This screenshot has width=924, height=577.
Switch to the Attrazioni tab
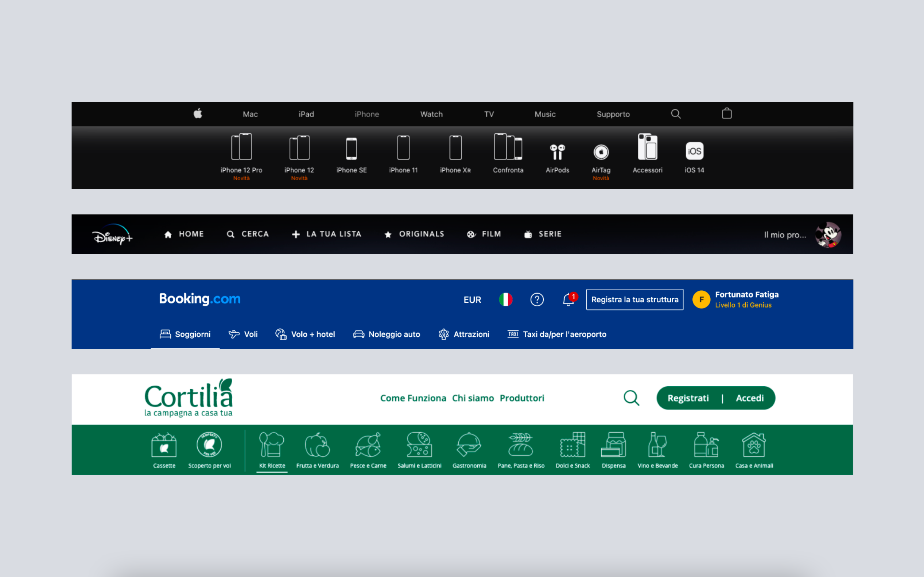[464, 334]
